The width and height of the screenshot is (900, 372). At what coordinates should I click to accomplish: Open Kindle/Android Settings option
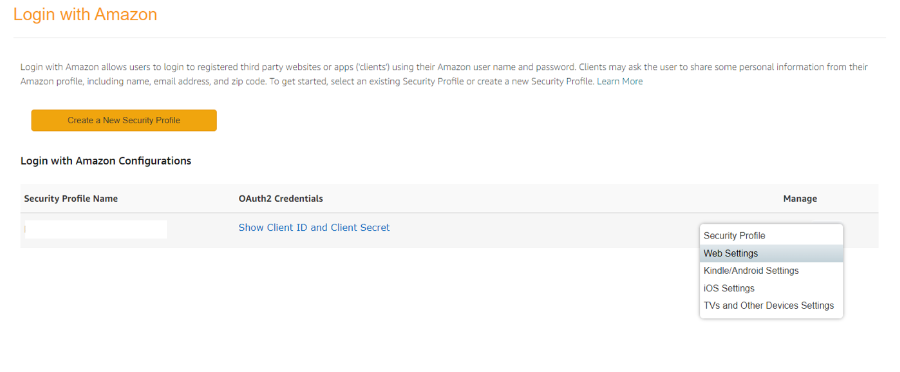tap(771, 270)
